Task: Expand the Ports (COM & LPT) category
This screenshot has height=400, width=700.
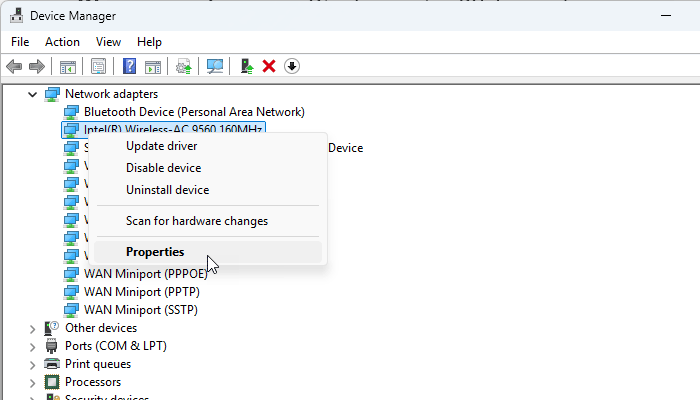Action: 32,347
